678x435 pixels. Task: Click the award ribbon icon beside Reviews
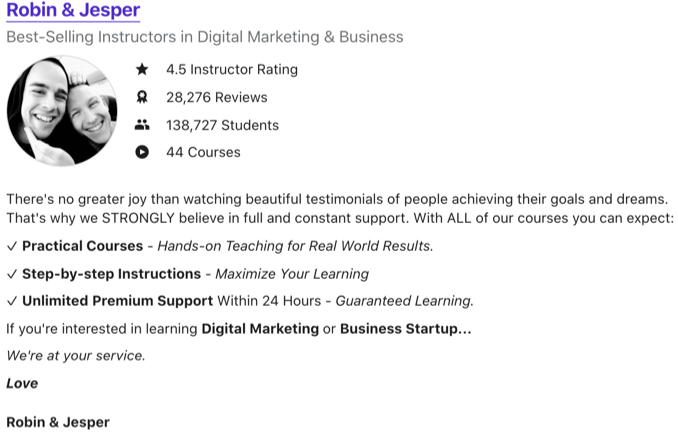pyautogui.click(x=142, y=97)
